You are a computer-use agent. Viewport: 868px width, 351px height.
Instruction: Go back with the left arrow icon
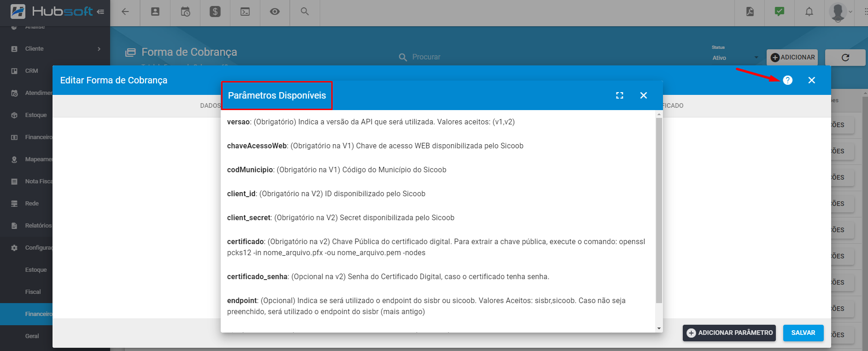pyautogui.click(x=125, y=12)
